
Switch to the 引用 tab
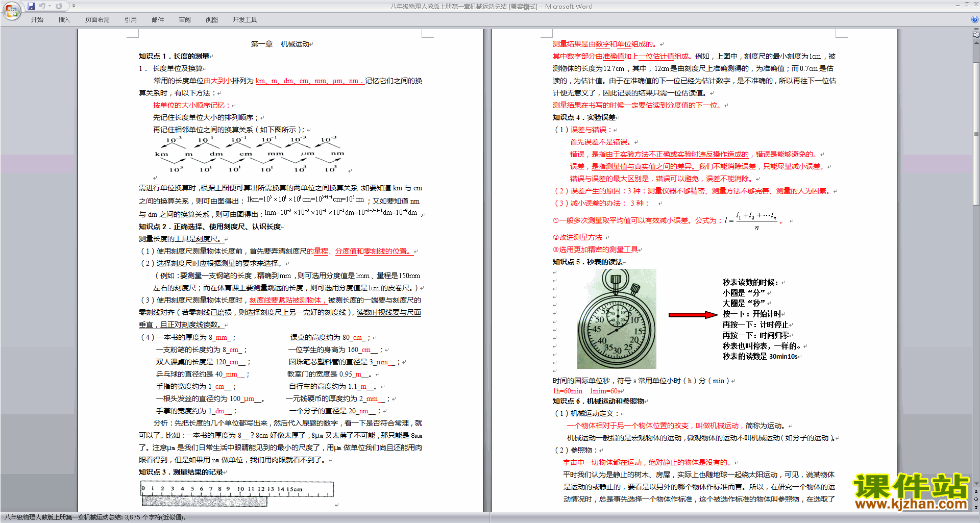130,20
